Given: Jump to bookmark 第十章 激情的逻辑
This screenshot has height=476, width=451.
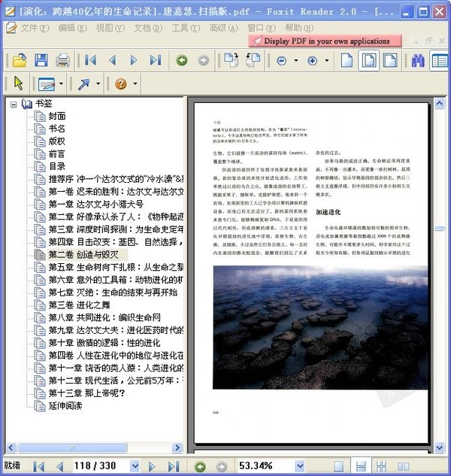Looking at the screenshot, I should (104, 343).
